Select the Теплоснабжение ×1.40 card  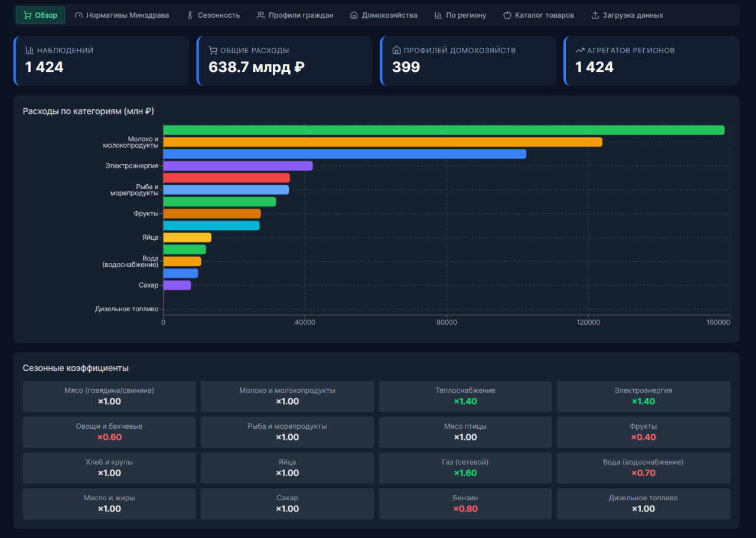(465, 396)
